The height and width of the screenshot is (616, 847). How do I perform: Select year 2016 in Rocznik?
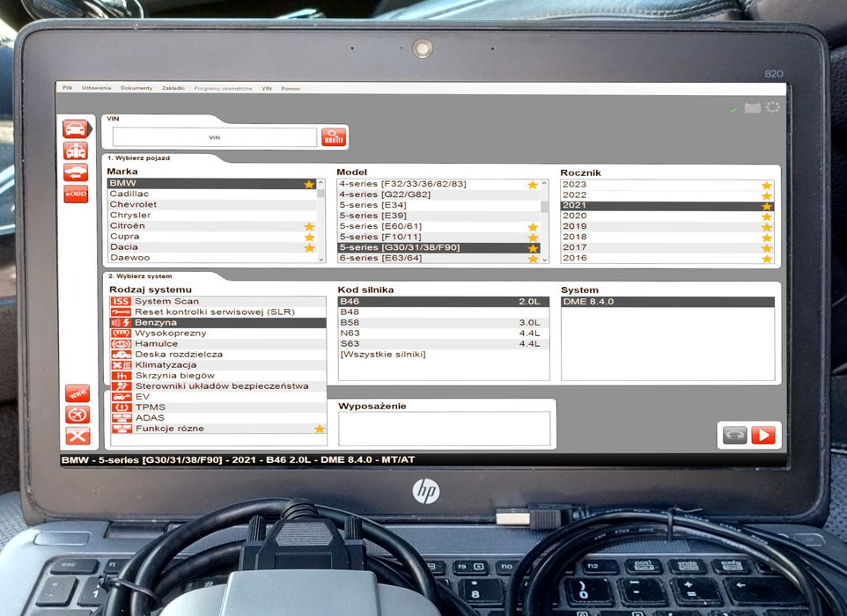(x=667, y=258)
